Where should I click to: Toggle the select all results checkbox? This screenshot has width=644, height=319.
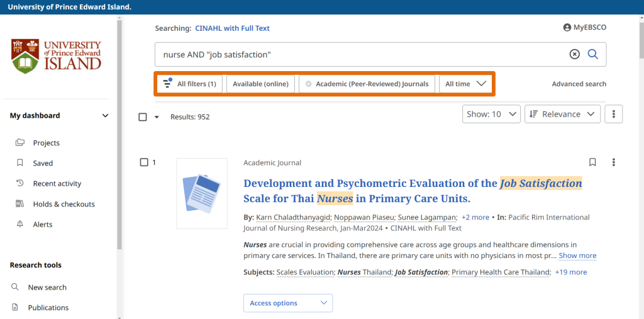coord(143,117)
